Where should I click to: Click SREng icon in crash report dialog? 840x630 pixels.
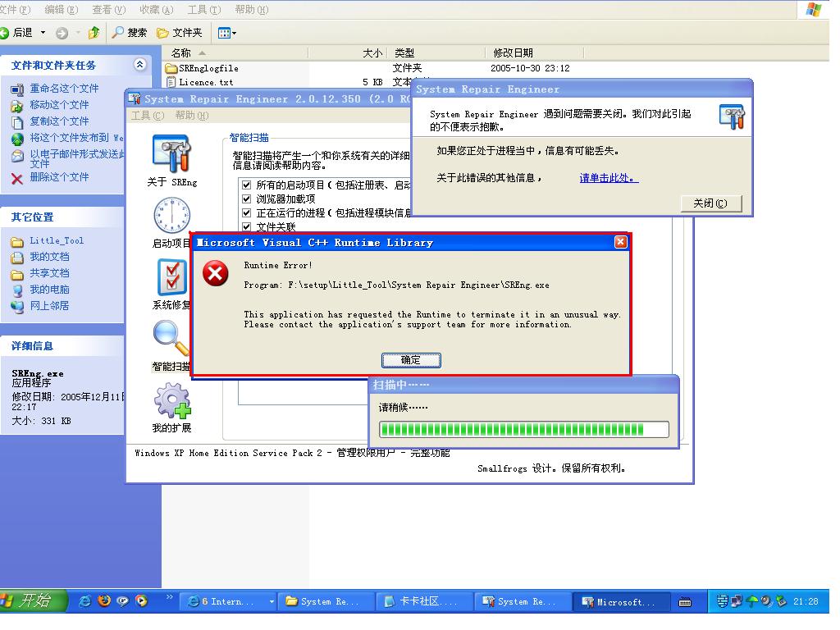(732, 116)
